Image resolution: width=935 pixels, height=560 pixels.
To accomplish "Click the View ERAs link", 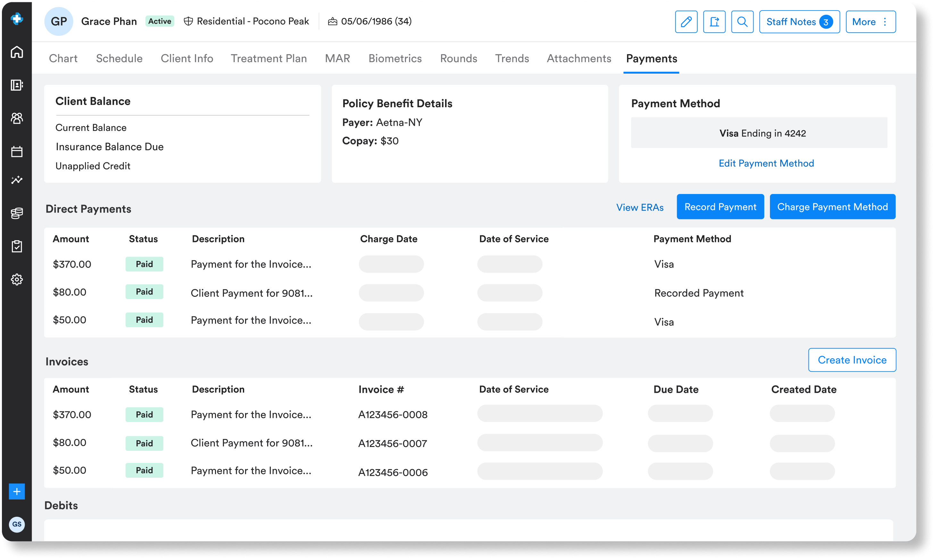I will pyautogui.click(x=640, y=207).
